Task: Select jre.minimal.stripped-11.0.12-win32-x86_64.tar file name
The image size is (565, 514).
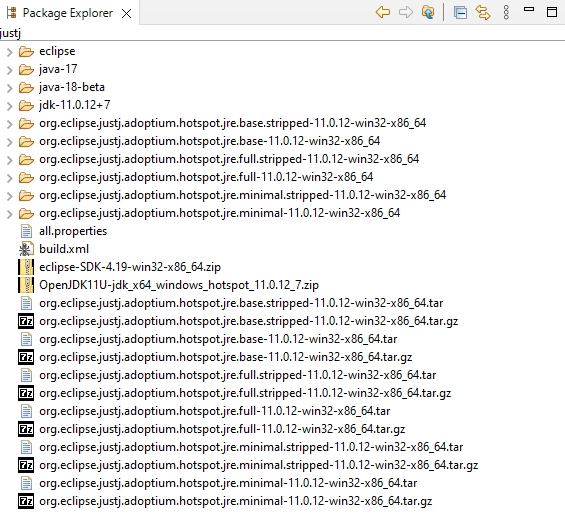Action: click(251, 447)
